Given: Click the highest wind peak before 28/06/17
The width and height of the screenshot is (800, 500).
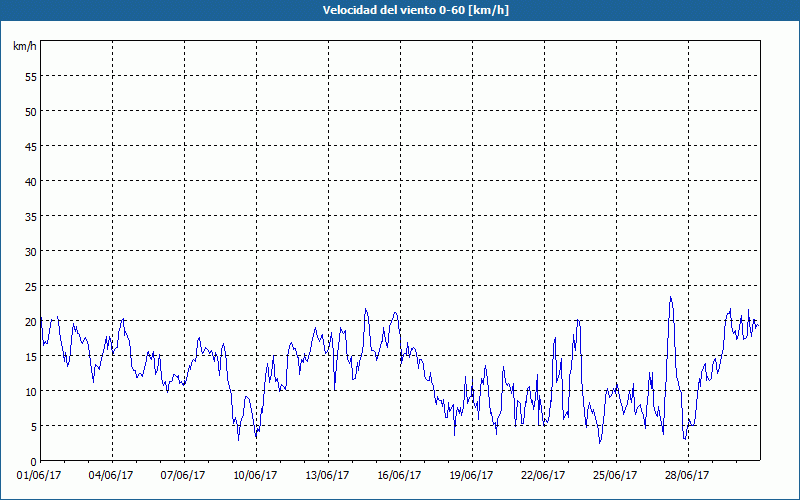Looking at the screenshot, I should pyautogui.click(x=670, y=297).
